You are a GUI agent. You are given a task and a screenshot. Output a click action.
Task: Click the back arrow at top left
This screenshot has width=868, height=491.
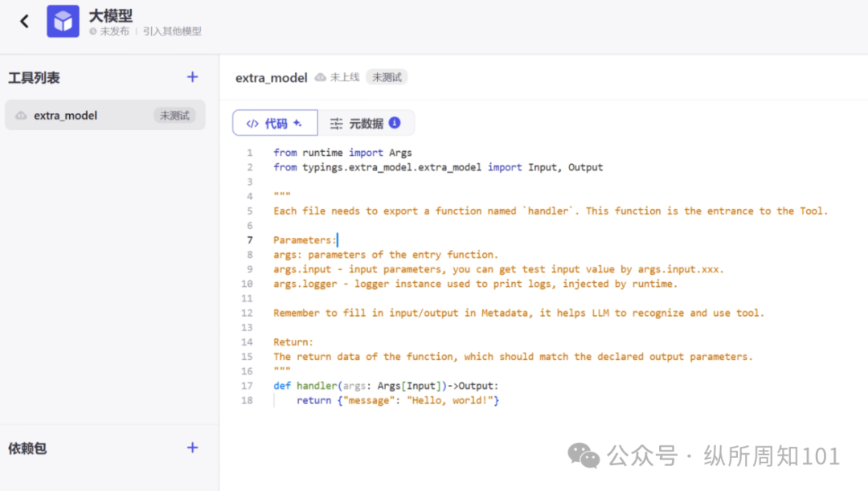[x=24, y=22]
